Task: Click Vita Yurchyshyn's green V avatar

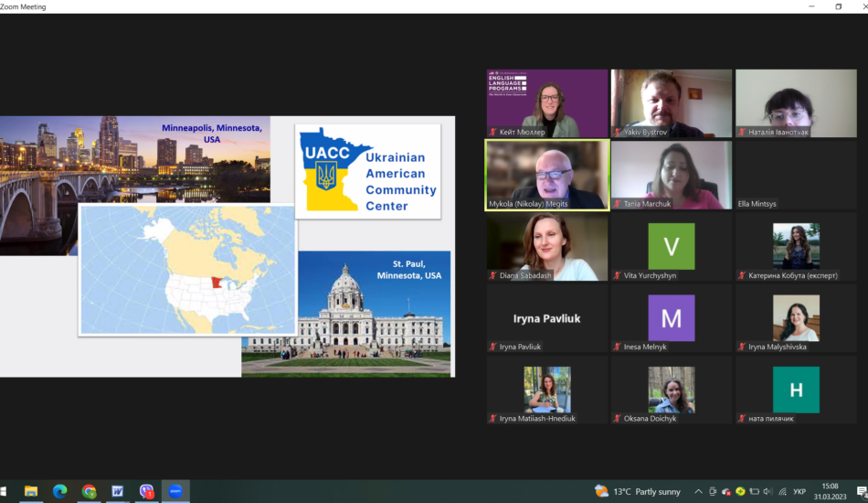Action: [x=672, y=246]
